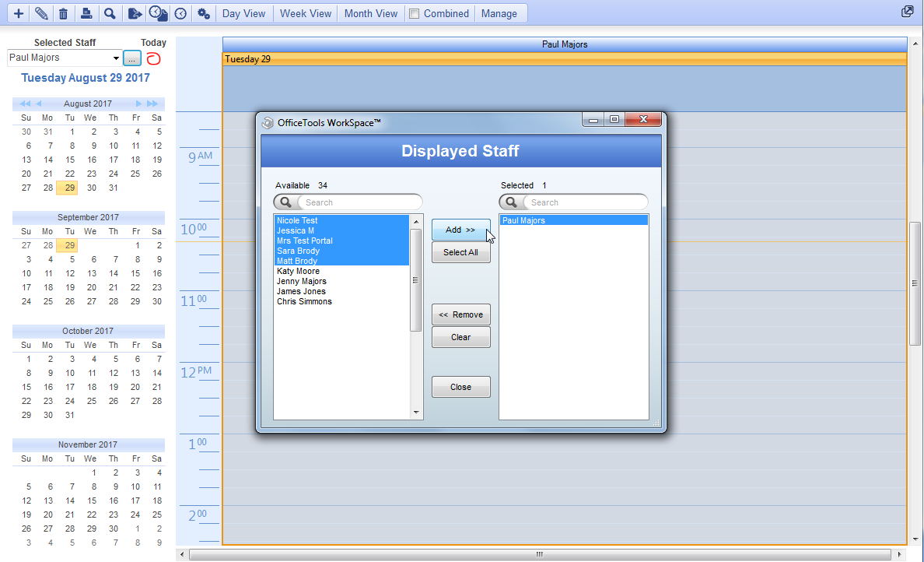Click the OfficeTools WorkSpace dialog title icon
924x562 pixels.
click(268, 123)
